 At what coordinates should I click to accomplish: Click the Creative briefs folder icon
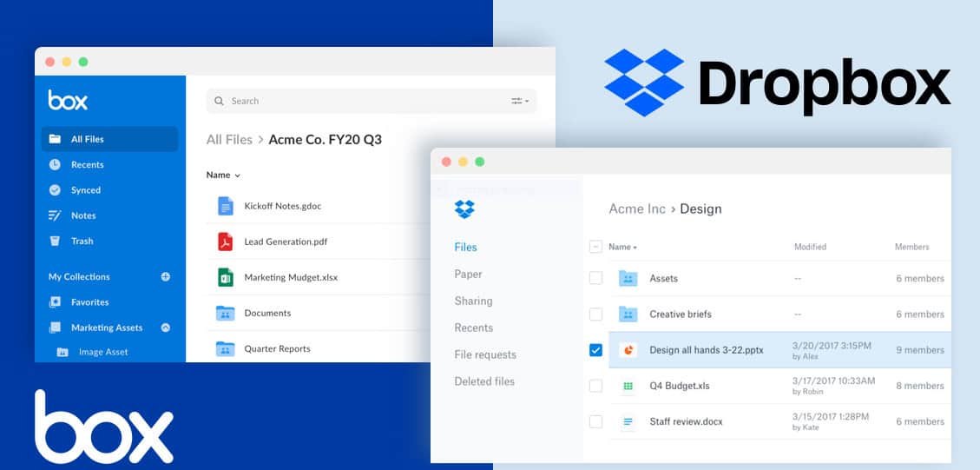628,314
